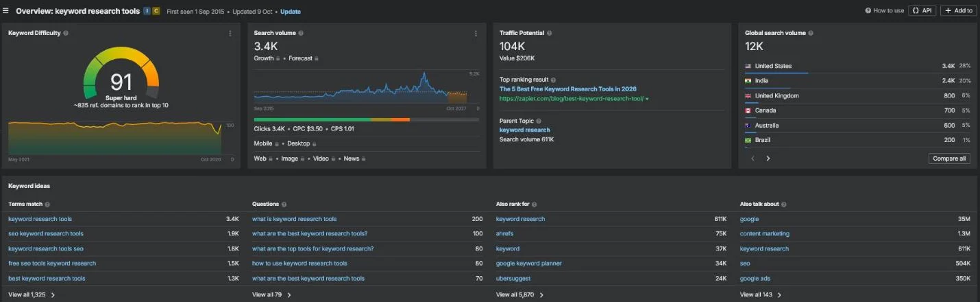Click lock icon next to News
This screenshot has width=980, height=302.
[364, 159]
